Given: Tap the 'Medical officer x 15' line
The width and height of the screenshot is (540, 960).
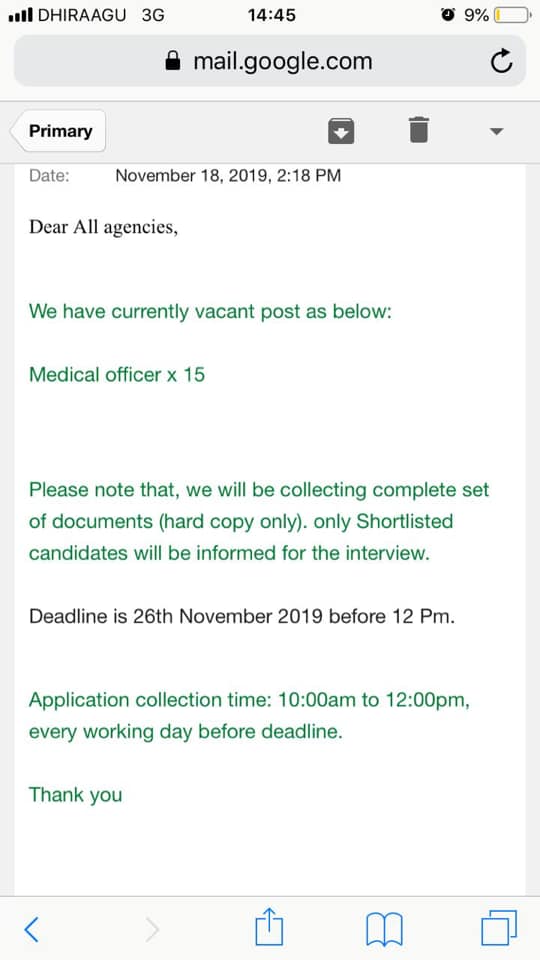Looking at the screenshot, I should [x=117, y=374].
